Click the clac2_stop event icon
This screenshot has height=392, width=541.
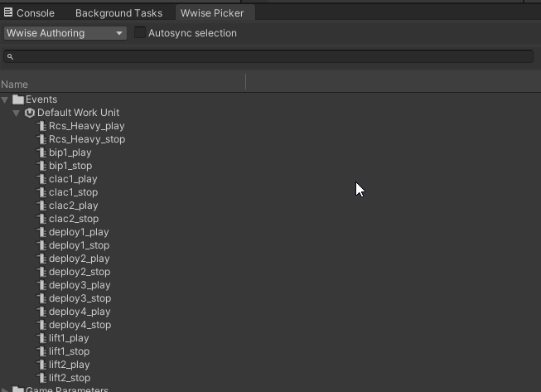click(x=41, y=219)
